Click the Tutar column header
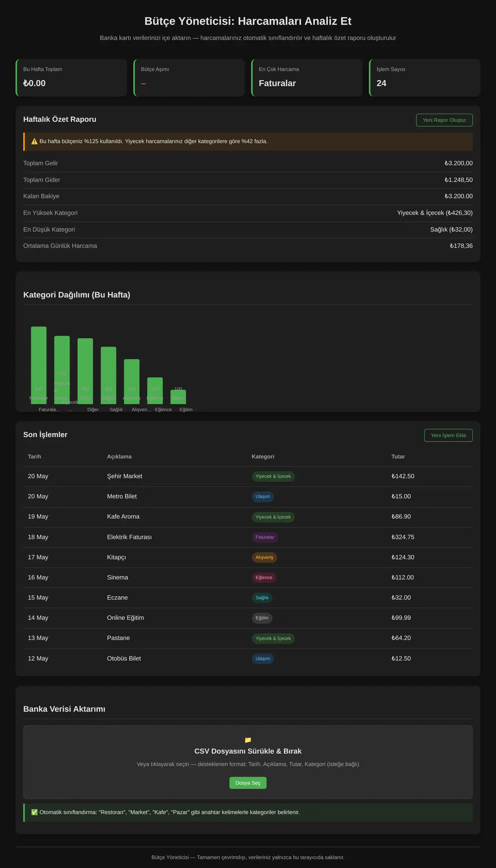This screenshot has height=868, width=496. coord(398,456)
